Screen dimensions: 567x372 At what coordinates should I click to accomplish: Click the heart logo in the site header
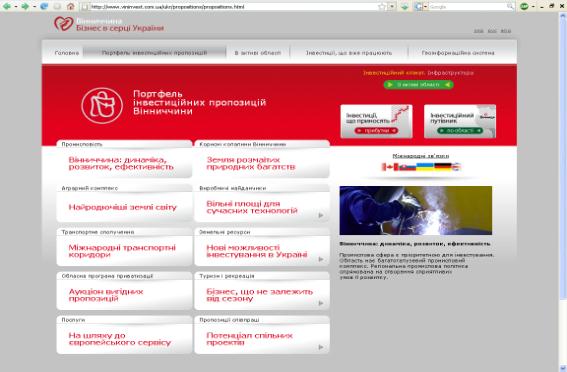point(63,24)
